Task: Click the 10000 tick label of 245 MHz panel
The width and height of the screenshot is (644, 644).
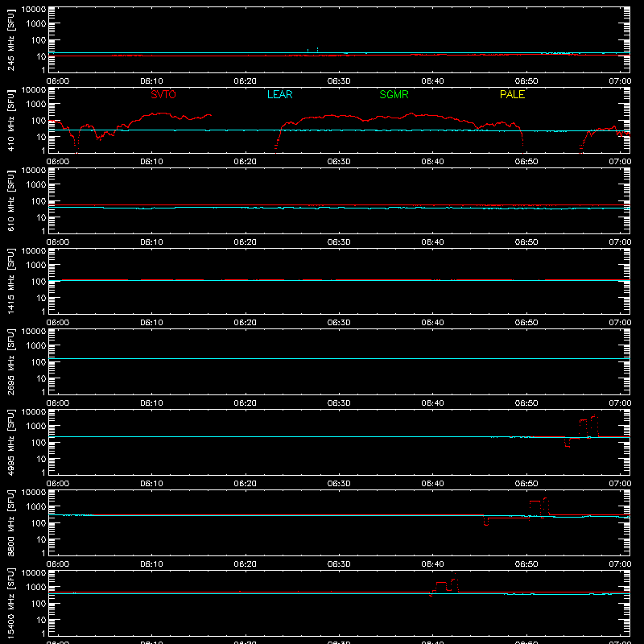Action: pyautogui.click(x=34, y=10)
